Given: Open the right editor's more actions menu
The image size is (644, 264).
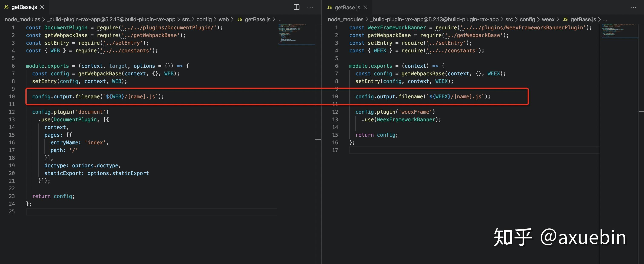Looking at the screenshot, I should tap(633, 7).
